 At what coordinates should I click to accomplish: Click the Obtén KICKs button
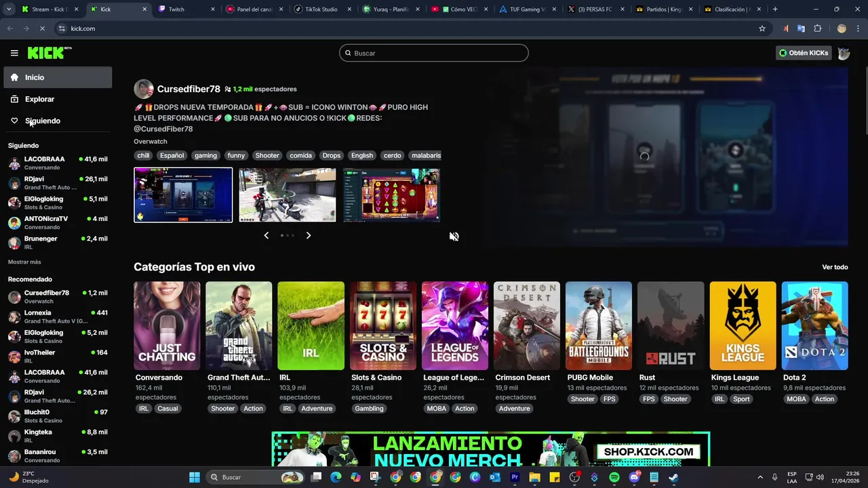(804, 53)
